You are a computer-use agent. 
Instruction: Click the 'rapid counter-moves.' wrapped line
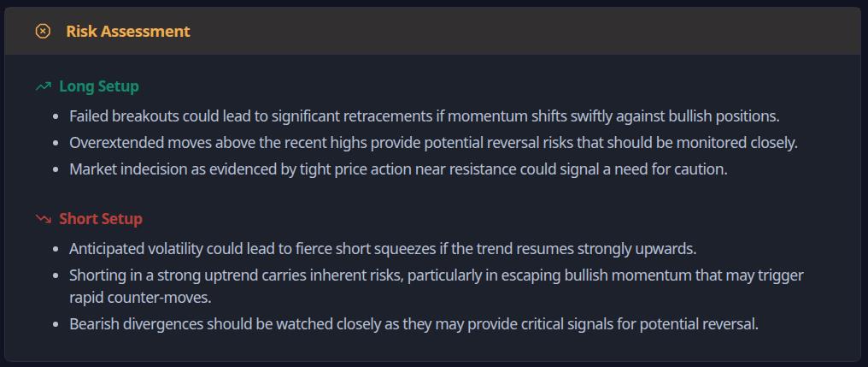point(140,298)
